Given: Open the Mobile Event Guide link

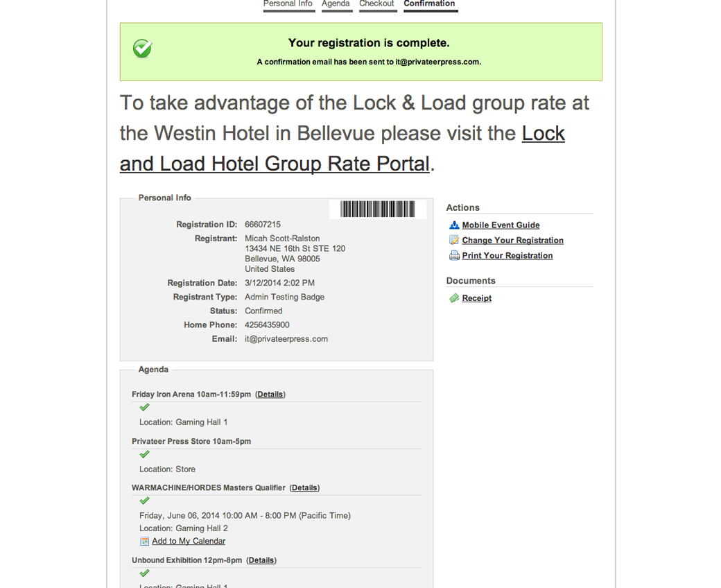Looking at the screenshot, I should [x=501, y=225].
